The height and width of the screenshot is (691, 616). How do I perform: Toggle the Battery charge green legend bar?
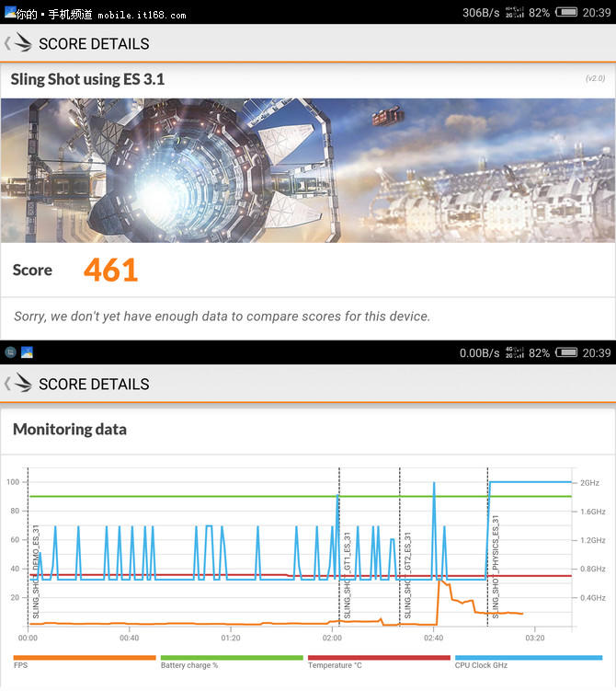pos(232,658)
